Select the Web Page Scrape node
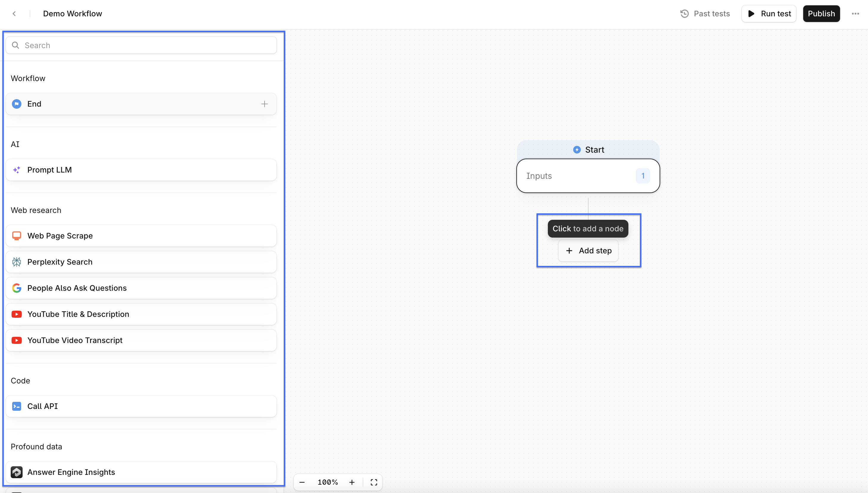 (x=141, y=236)
